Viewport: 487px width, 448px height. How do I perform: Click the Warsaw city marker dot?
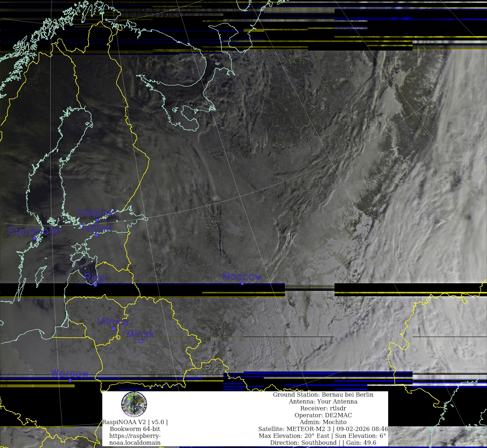click(70, 380)
